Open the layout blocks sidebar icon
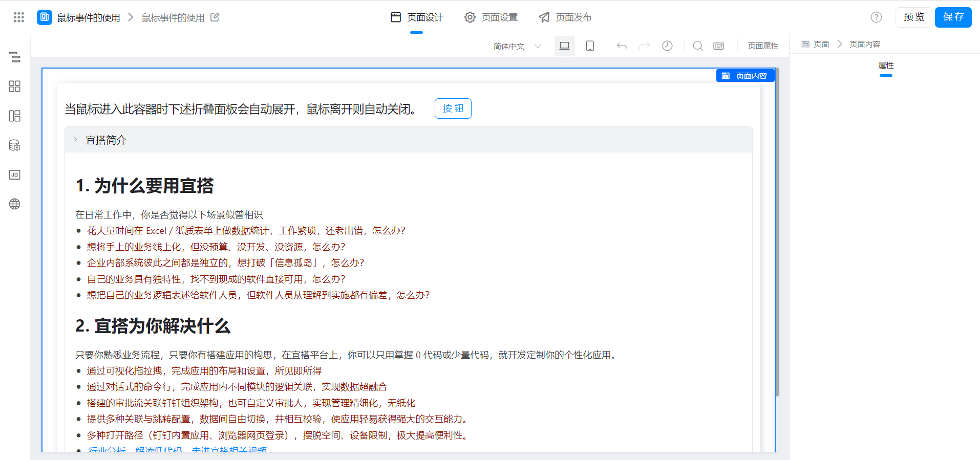This screenshot has width=980, height=460. pyautogui.click(x=15, y=116)
